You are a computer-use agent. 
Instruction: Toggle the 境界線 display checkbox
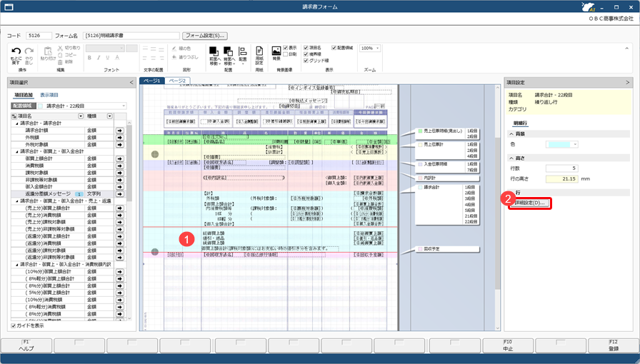(306, 54)
